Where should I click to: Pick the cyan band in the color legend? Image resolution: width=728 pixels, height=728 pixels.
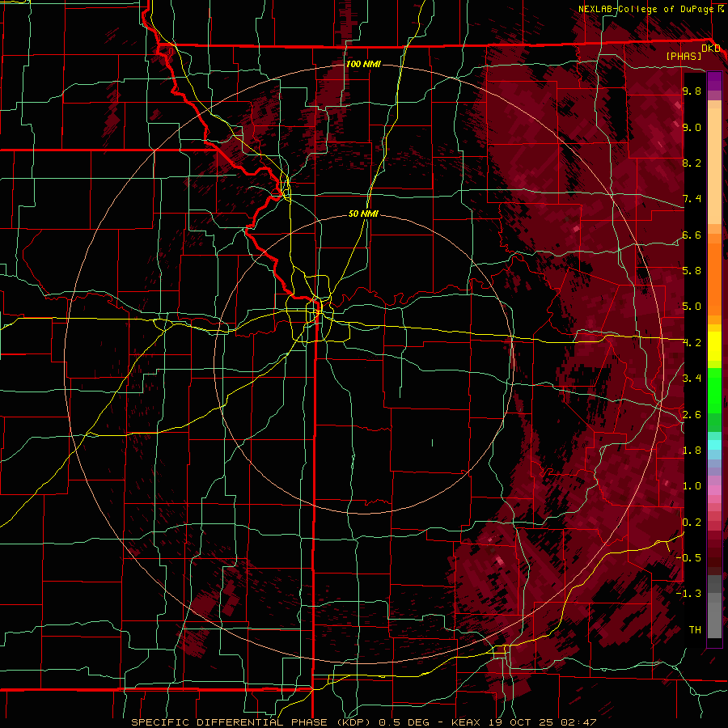pyautogui.click(x=714, y=445)
